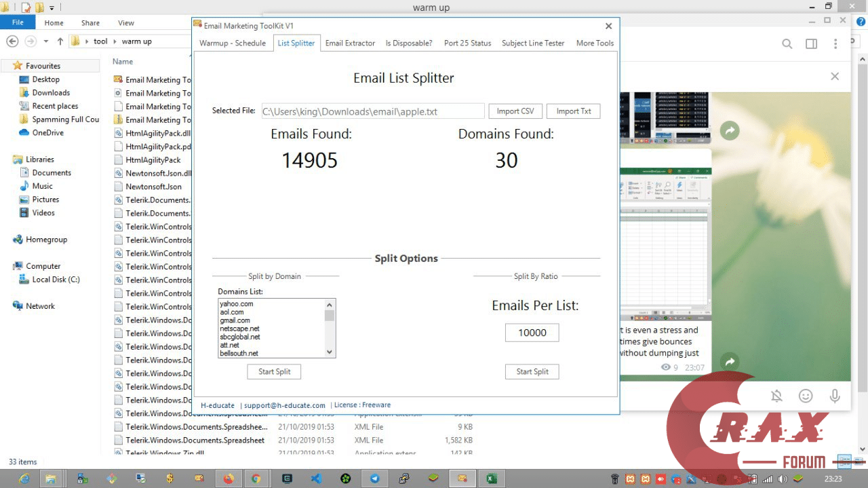Click the Import CSV button

point(515,111)
